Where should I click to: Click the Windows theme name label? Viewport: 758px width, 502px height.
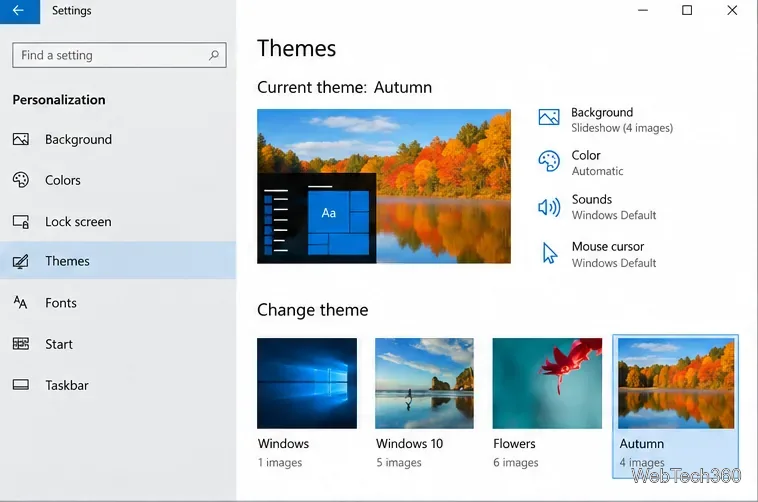click(283, 443)
